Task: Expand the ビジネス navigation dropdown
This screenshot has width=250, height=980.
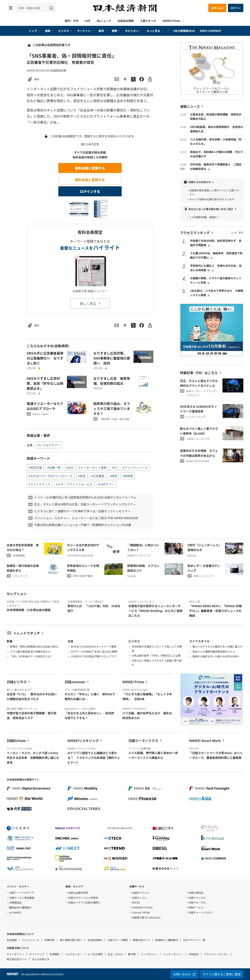Action: tap(65, 31)
